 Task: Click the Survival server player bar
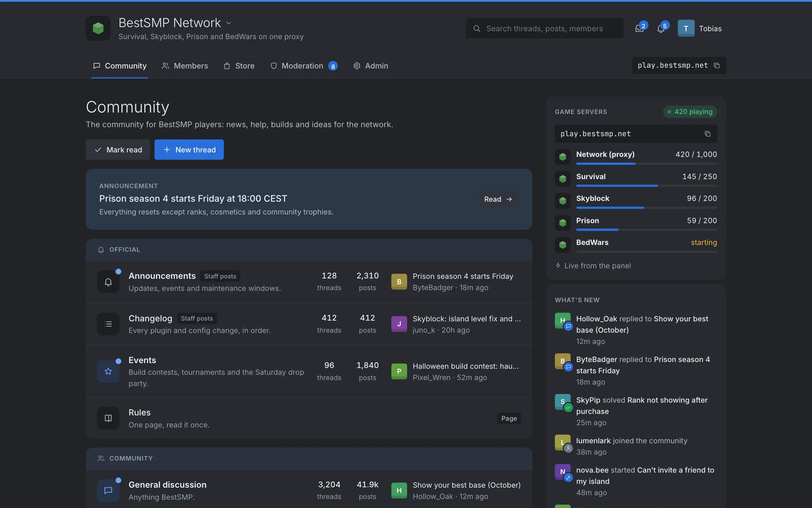point(647,186)
